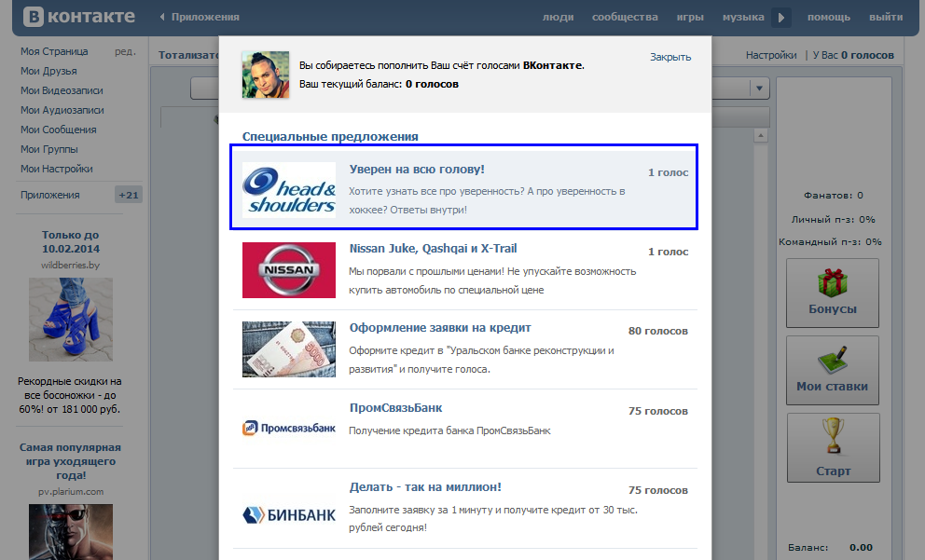Open Мои Видеозаписи
This screenshot has height=560, width=925.
[62, 90]
